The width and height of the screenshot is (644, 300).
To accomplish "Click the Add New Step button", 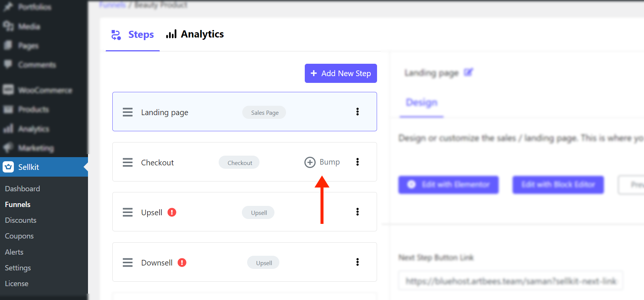I will [x=341, y=73].
